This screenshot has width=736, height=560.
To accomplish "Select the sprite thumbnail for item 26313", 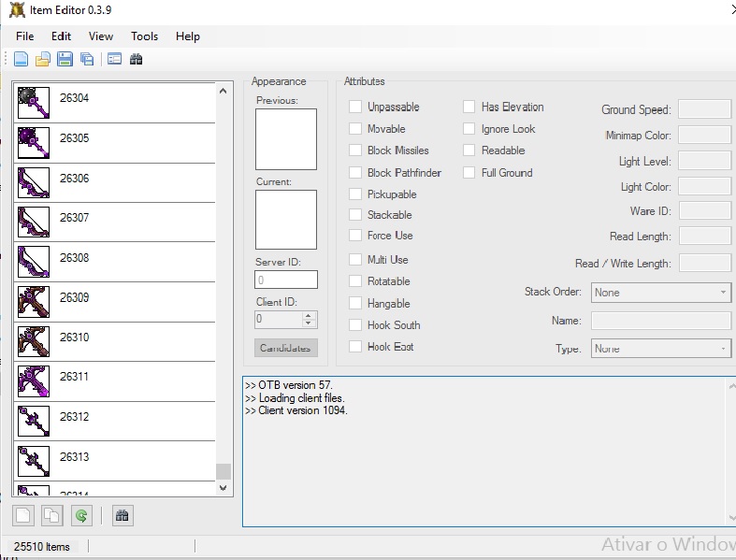I will 34,461.
